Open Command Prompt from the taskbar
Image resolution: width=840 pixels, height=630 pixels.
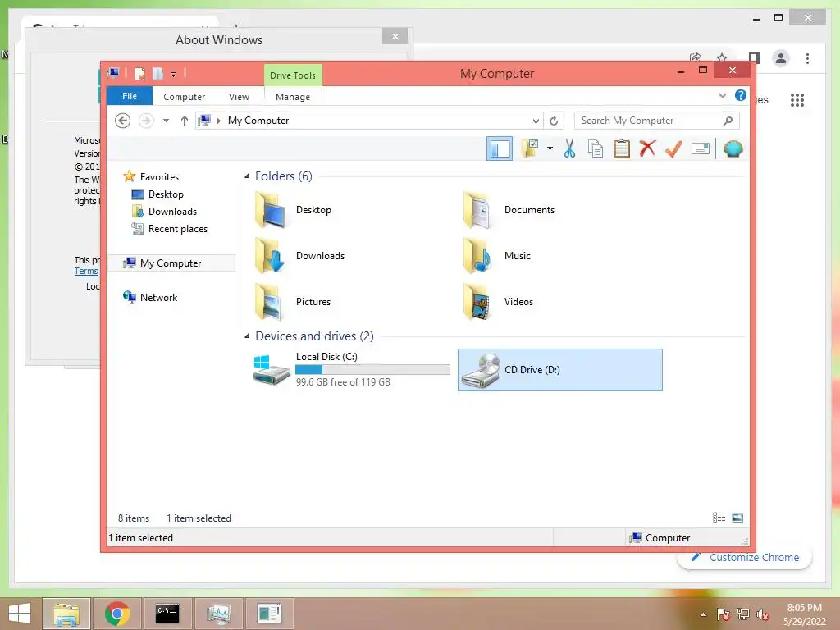pos(167,614)
